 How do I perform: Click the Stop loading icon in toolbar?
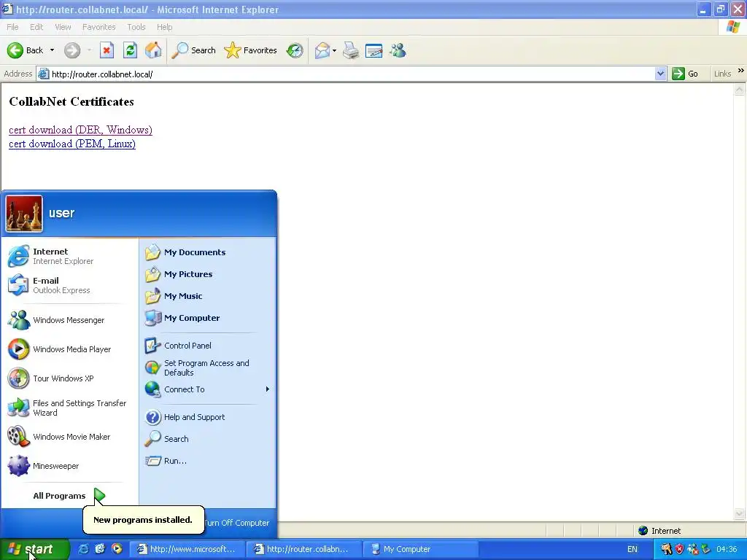(107, 50)
